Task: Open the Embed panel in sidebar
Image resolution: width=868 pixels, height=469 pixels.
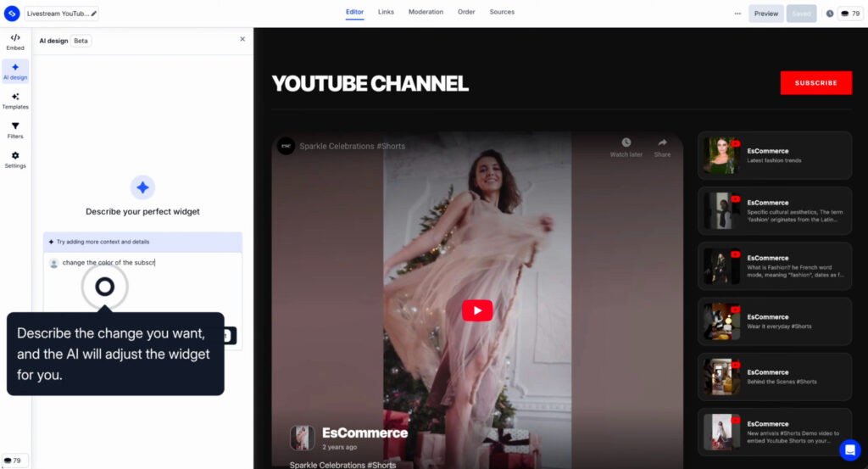Action: [15, 42]
